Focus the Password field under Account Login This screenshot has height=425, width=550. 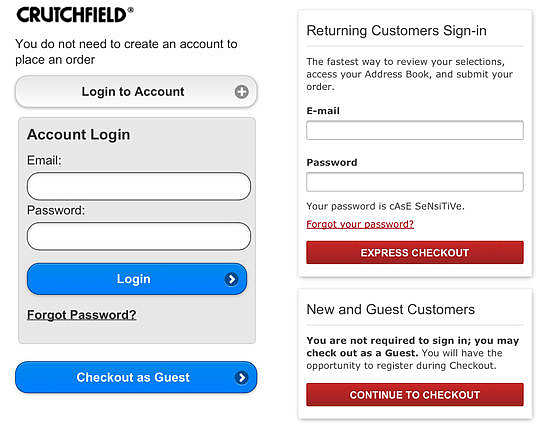tap(139, 236)
